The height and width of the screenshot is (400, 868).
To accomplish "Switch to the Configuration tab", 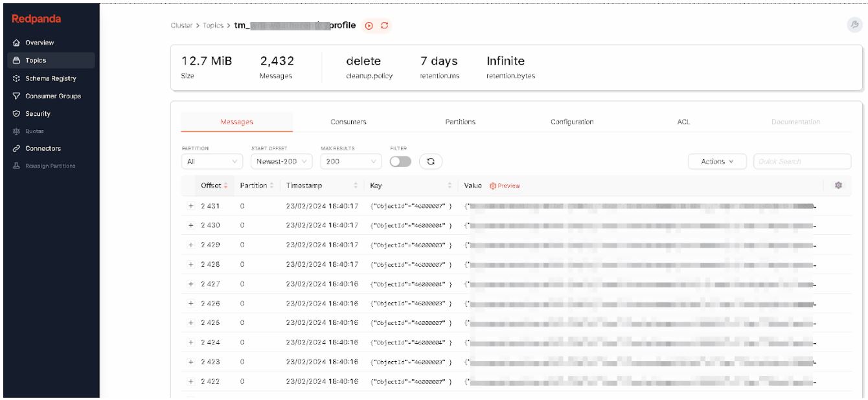I will pyautogui.click(x=571, y=122).
